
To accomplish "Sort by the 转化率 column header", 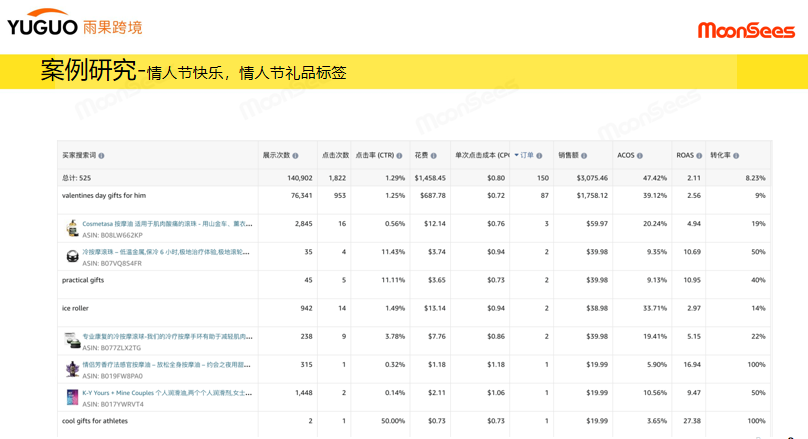I will click(720, 155).
